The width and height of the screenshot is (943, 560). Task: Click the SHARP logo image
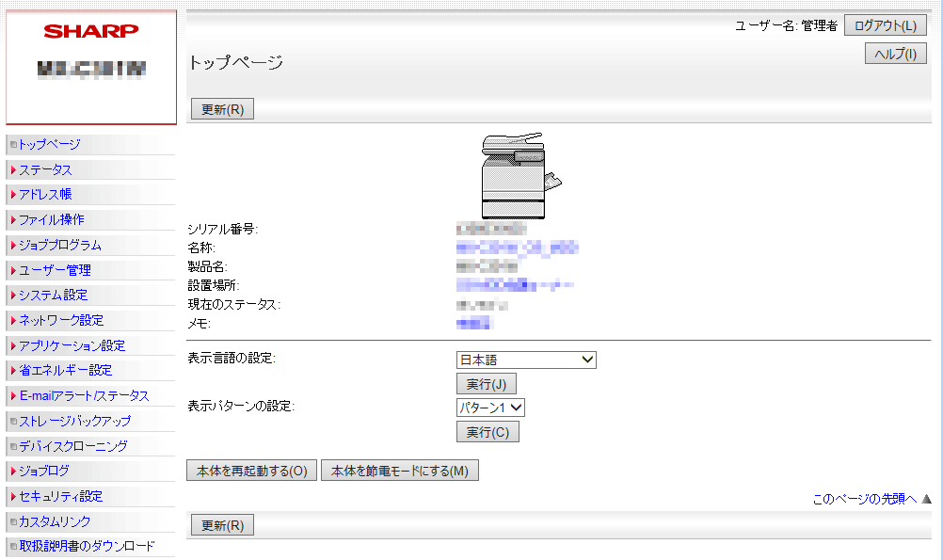[x=90, y=31]
